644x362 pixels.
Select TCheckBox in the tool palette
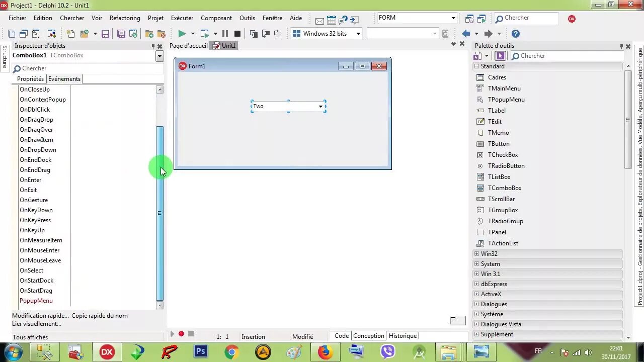503,155
